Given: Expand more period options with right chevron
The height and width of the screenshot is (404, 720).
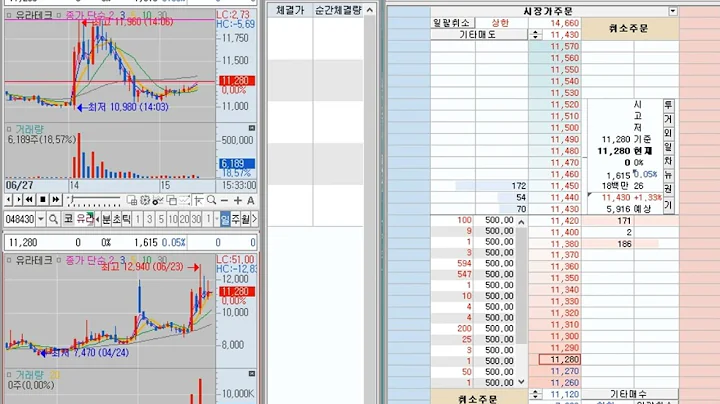Looking at the screenshot, I should click(x=254, y=219).
